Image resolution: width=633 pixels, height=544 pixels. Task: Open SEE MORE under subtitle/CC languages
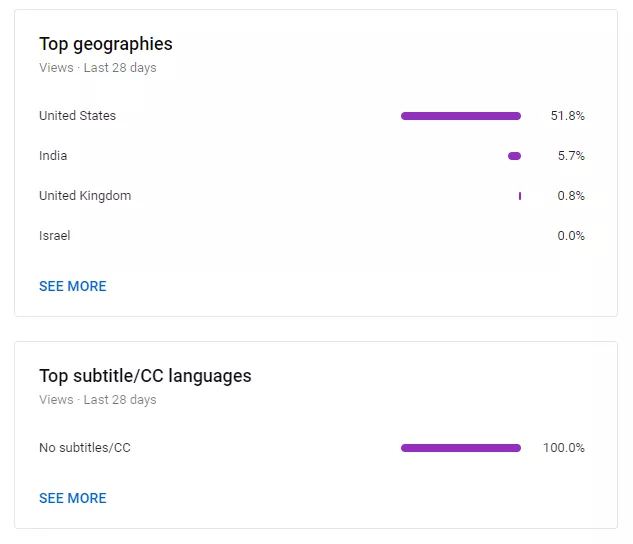(72, 498)
